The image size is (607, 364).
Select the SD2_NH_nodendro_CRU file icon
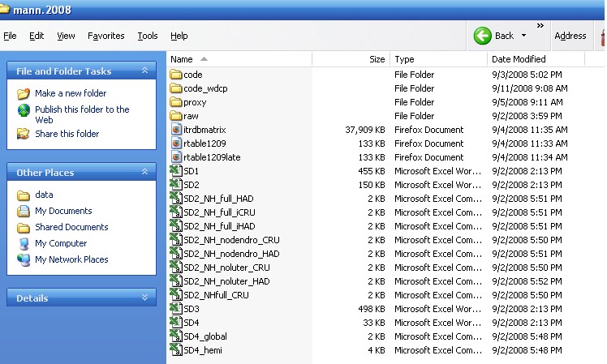tap(176, 240)
